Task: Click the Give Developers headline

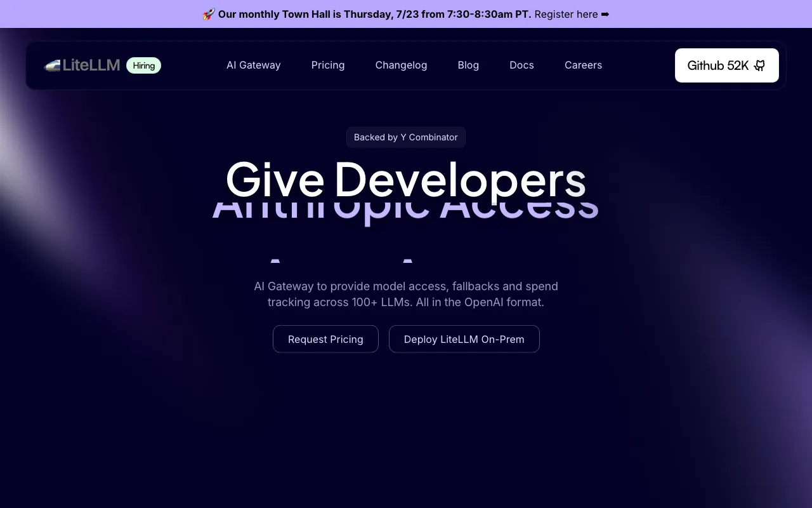Action: [x=406, y=180]
